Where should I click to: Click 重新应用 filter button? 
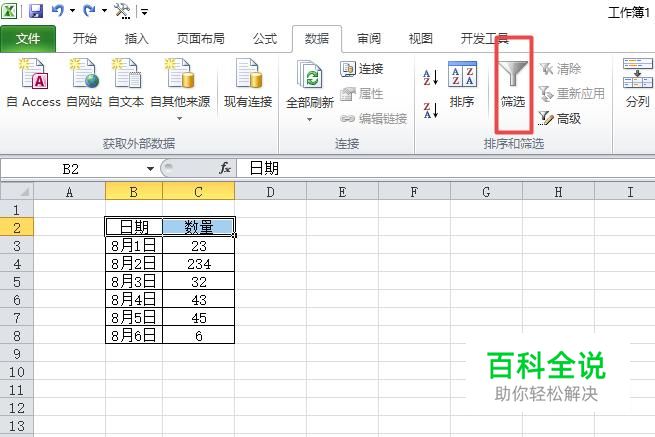[x=572, y=94]
